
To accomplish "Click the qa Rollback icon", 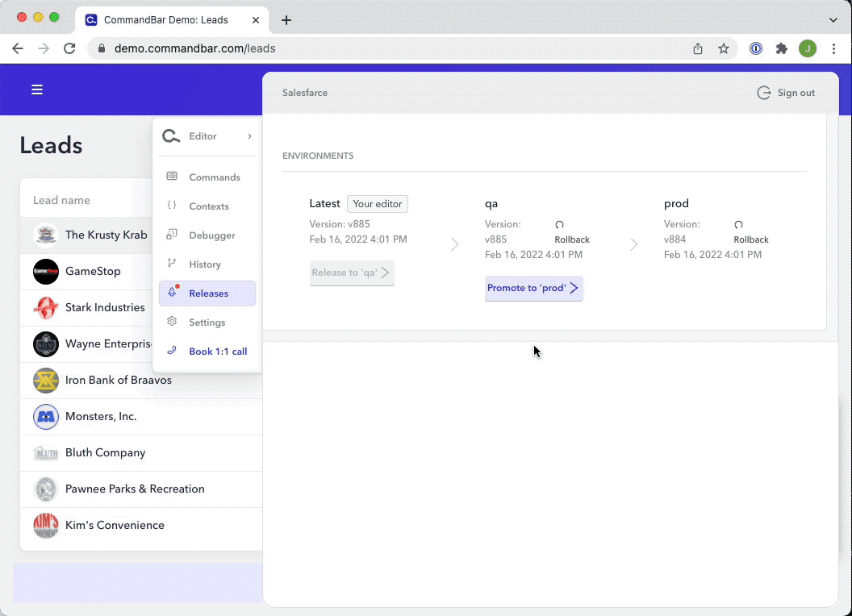I will pos(560,225).
